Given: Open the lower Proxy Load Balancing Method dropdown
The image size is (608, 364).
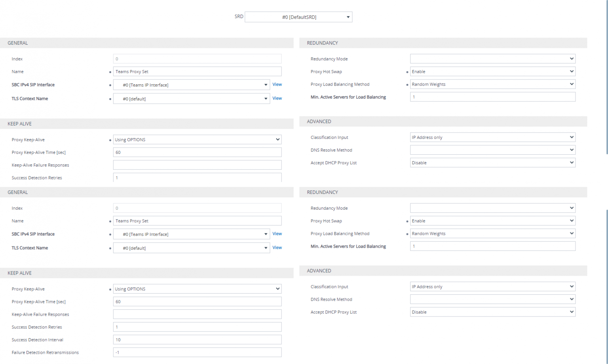Looking at the screenshot, I should click(492, 234).
